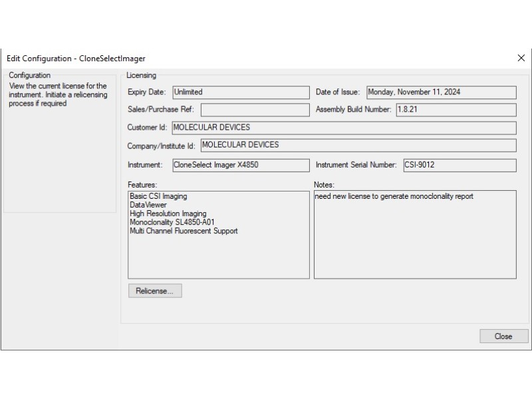Select High Resolution Imaging feature
532x399 pixels.
pyautogui.click(x=168, y=213)
